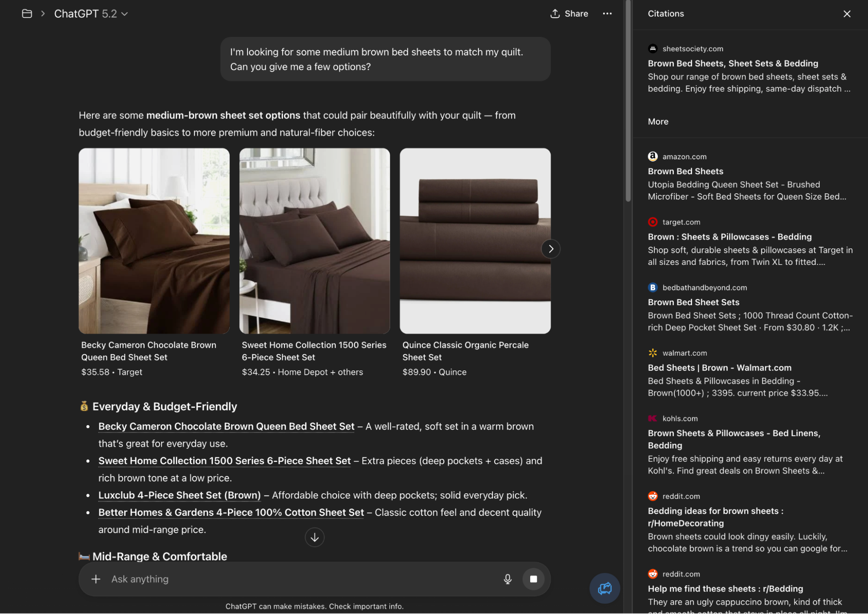Image resolution: width=868 pixels, height=614 pixels.
Task: Click the scroll-to-bottom arrow button
Action: 314,537
